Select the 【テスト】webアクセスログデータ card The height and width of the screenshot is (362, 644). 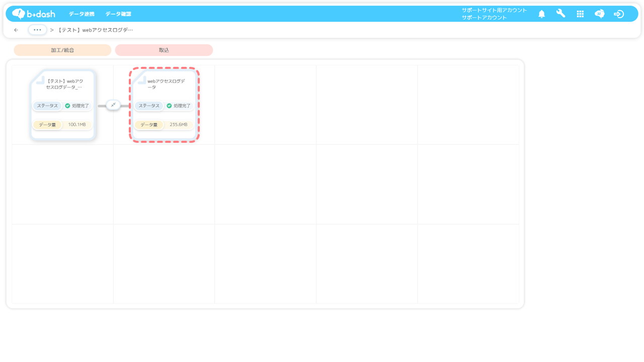click(x=63, y=105)
